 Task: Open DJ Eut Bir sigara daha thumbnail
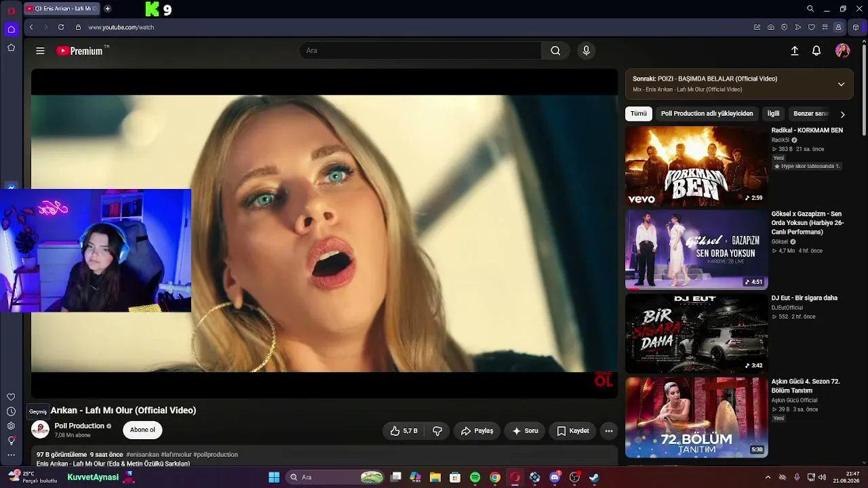[696, 333]
